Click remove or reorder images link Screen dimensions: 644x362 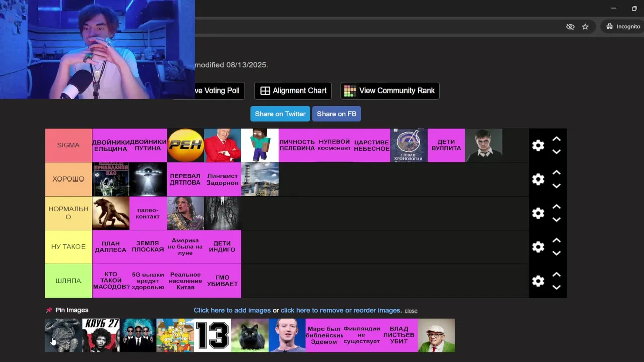click(341, 310)
